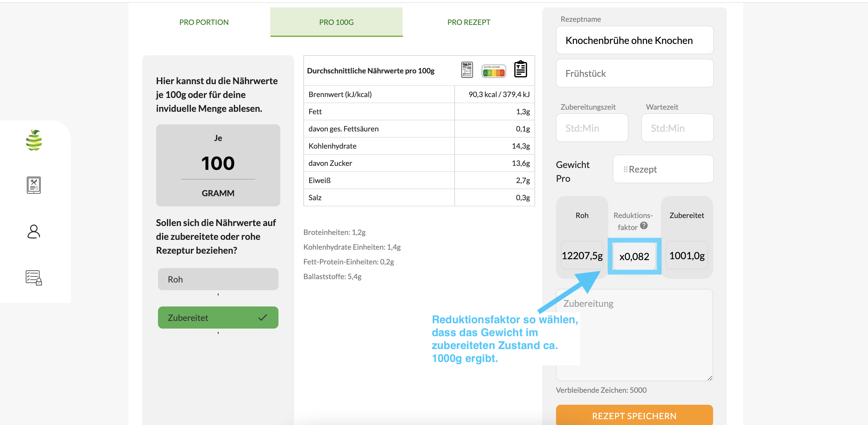This screenshot has width=868, height=425.
Task: Click the Reduktionsfaktor x0,082 field
Action: (x=634, y=256)
